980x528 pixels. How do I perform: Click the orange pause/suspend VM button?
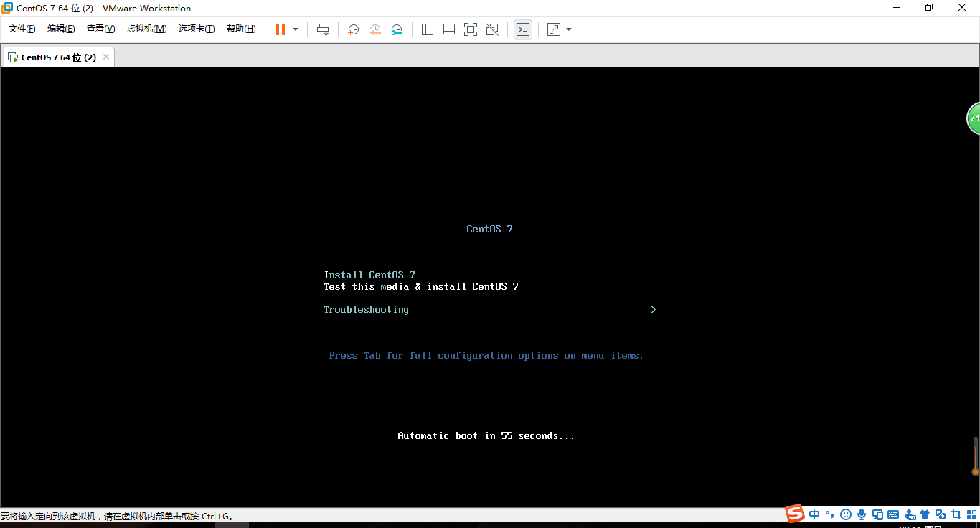[x=281, y=29]
